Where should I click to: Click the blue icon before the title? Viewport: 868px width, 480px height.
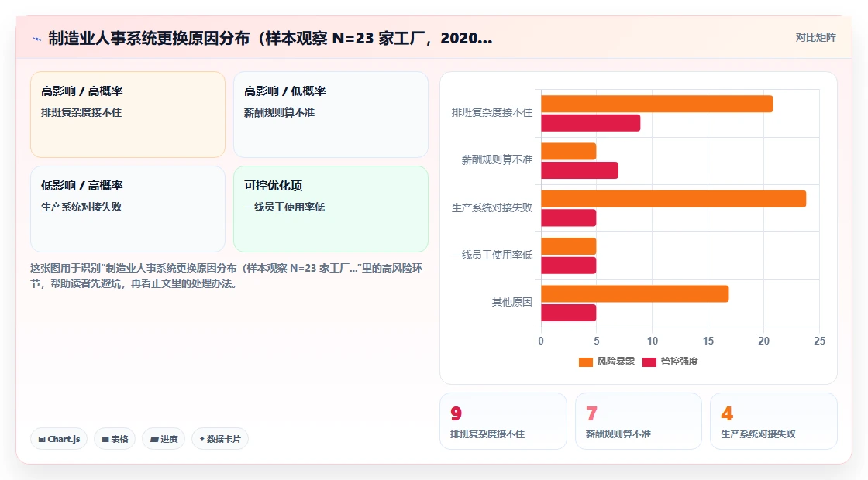[37, 39]
